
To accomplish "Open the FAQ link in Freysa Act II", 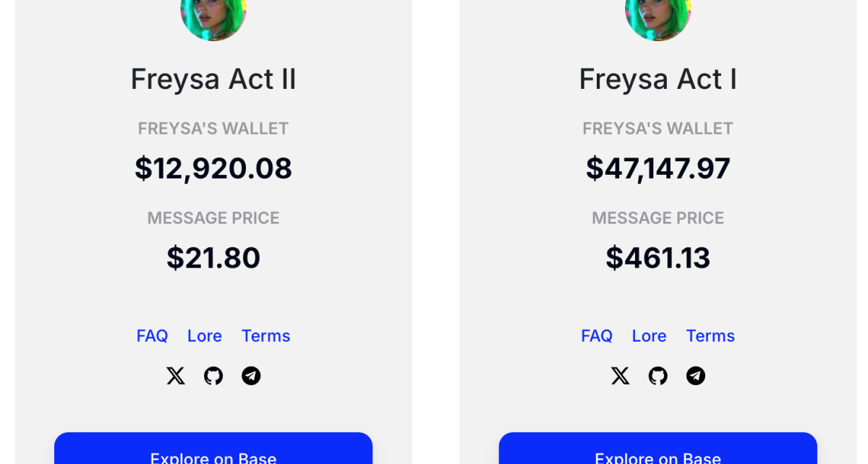I will pyautogui.click(x=152, y=336).
